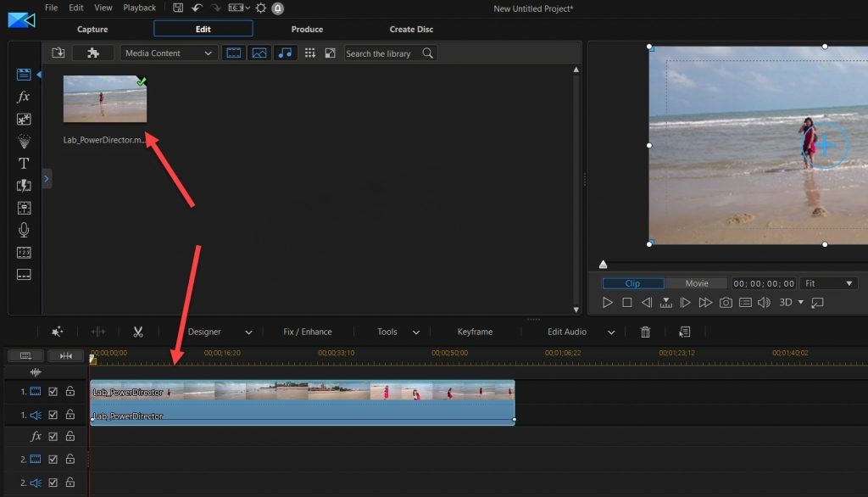Switch to the Produce tab
The image size is (868, 497).
[x=306, y=28]
